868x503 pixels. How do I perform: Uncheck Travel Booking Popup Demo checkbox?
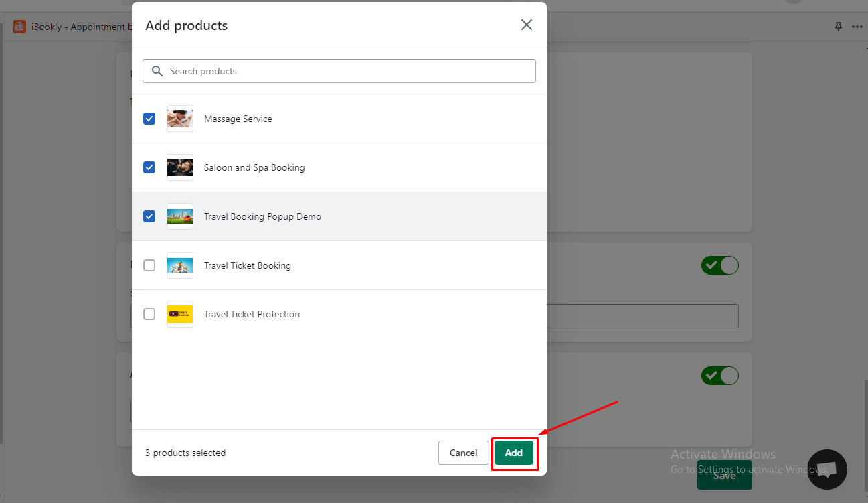(149, 216)
